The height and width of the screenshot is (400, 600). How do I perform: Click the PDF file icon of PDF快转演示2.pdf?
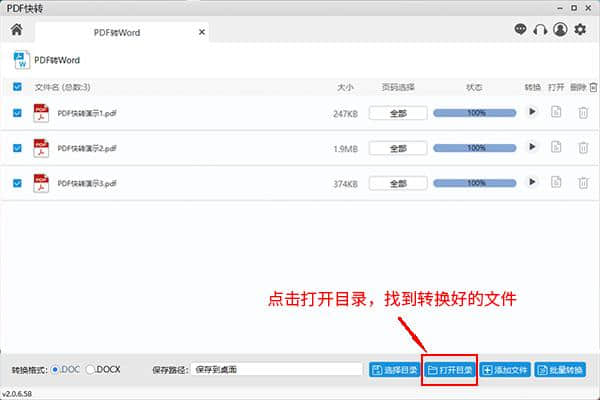click(x=41, y=148)
